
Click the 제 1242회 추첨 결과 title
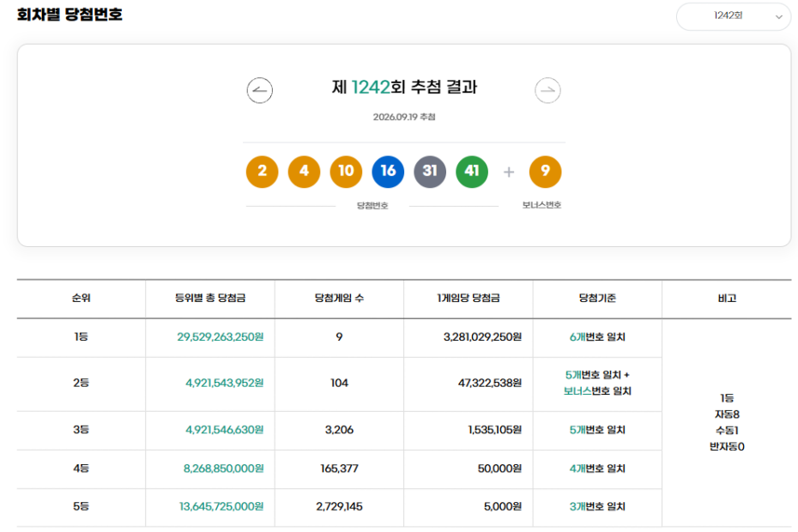[x=405, y=87]
